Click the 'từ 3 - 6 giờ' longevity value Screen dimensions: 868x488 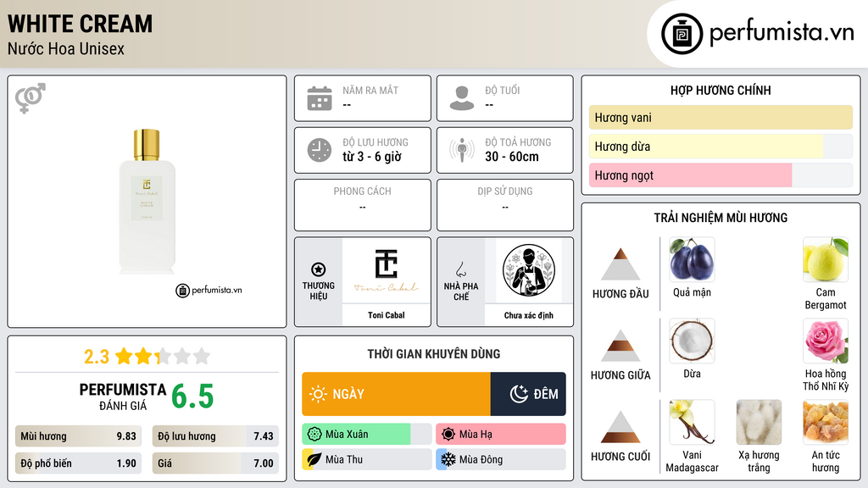point(372,157)
